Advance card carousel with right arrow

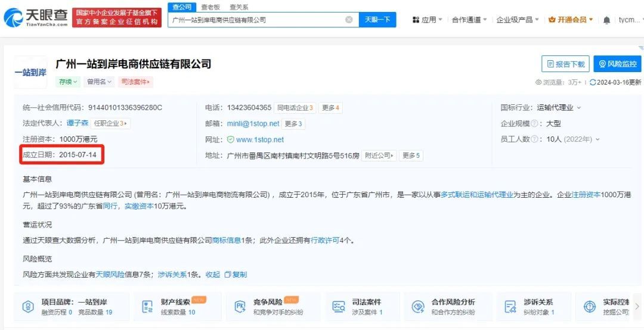[x=637, y=306]
